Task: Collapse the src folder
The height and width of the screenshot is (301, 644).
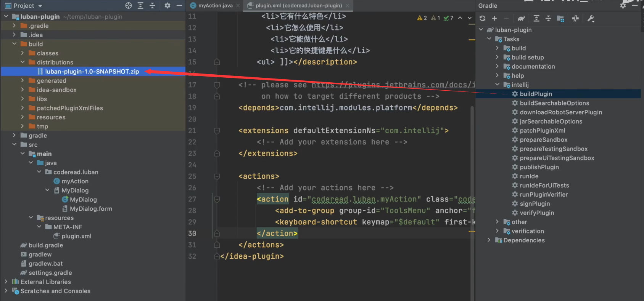Action: tap(14, 144)
